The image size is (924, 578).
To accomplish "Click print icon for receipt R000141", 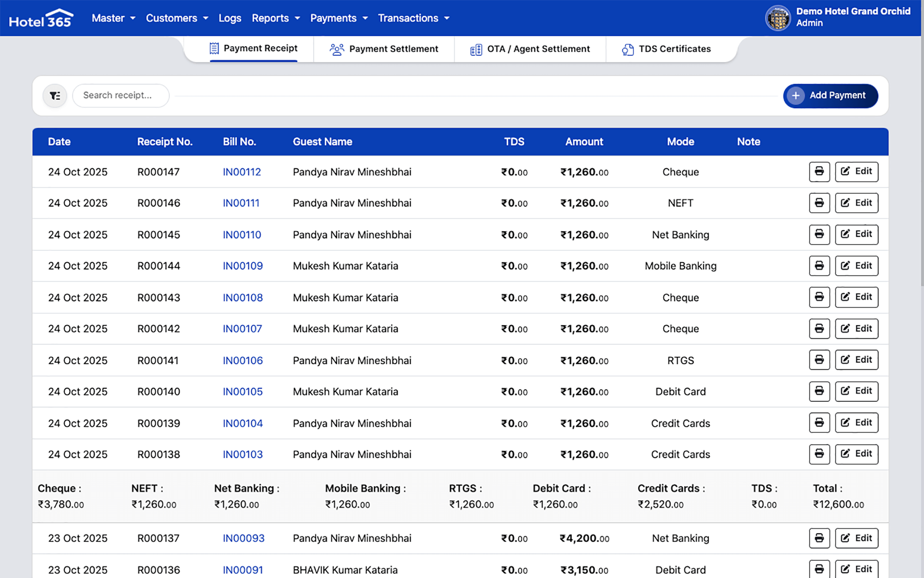I will point(819,360).
